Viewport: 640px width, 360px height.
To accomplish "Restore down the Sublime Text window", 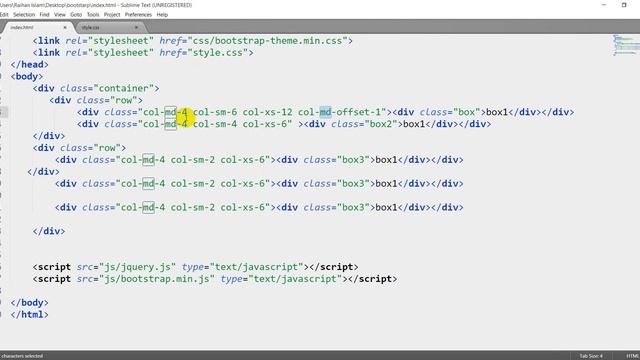I will [x=624, y=5].
